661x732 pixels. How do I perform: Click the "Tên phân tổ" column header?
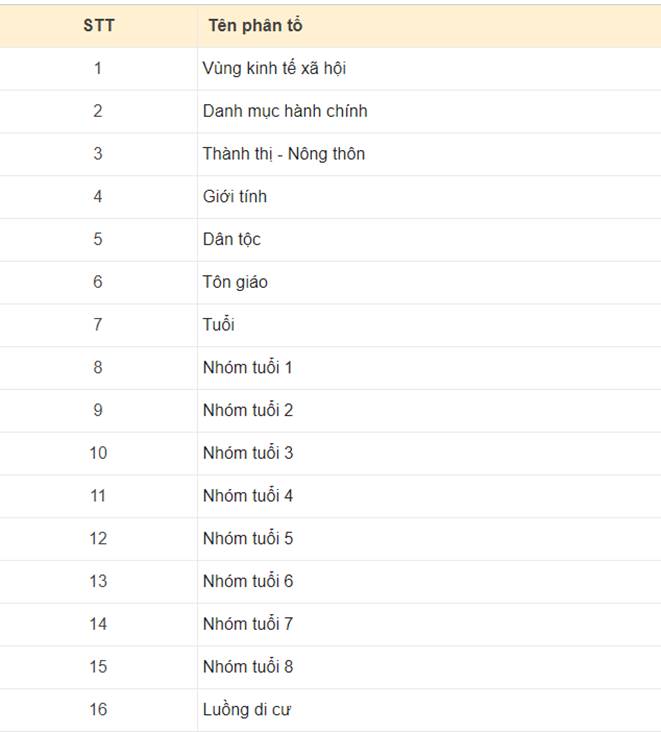[x=256, y=26]
